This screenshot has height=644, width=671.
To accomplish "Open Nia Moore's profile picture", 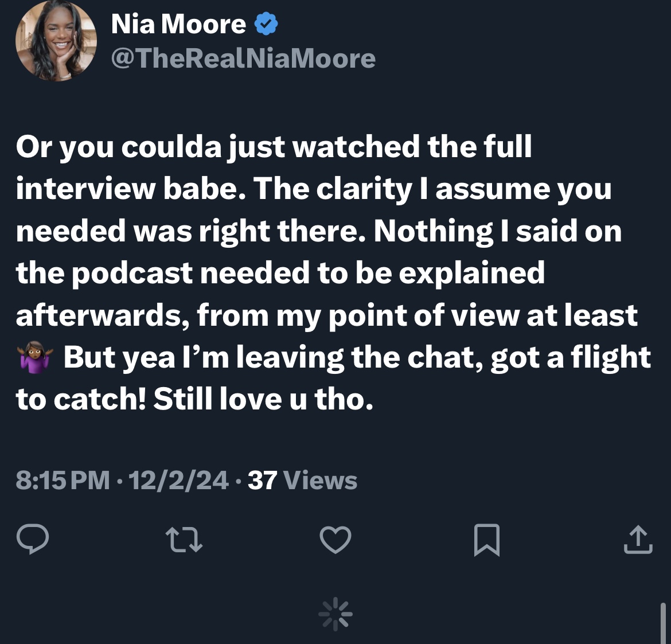I will 56,40.
